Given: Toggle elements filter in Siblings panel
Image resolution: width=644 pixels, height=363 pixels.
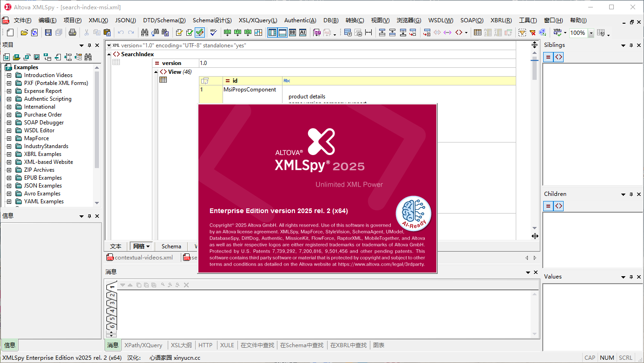Looking at the screenshot, I should tap(559, 57).
